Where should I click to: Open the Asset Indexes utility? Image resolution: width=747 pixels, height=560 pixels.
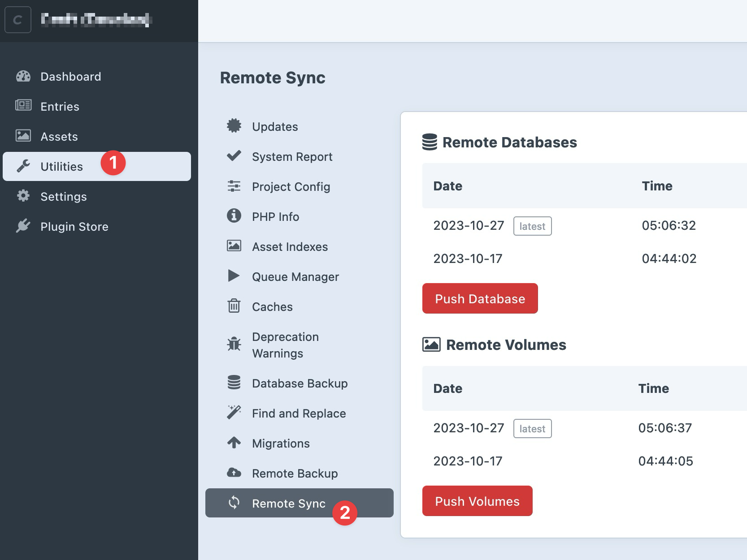290,246
